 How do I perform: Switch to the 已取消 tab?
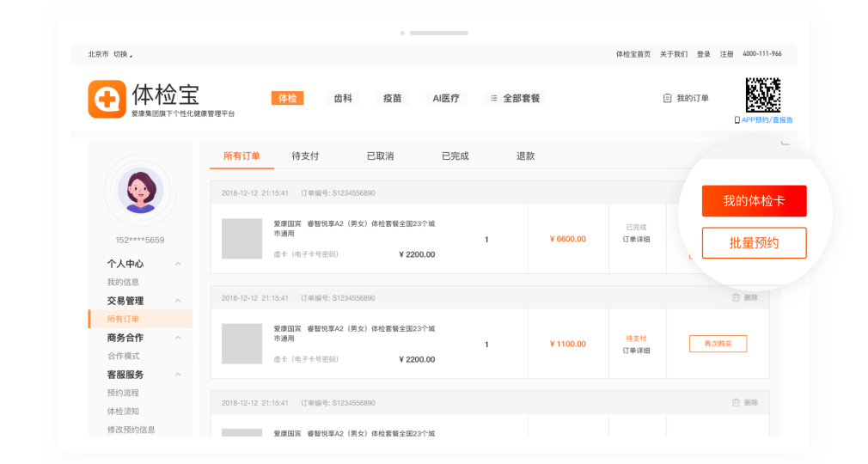point(381,156)
